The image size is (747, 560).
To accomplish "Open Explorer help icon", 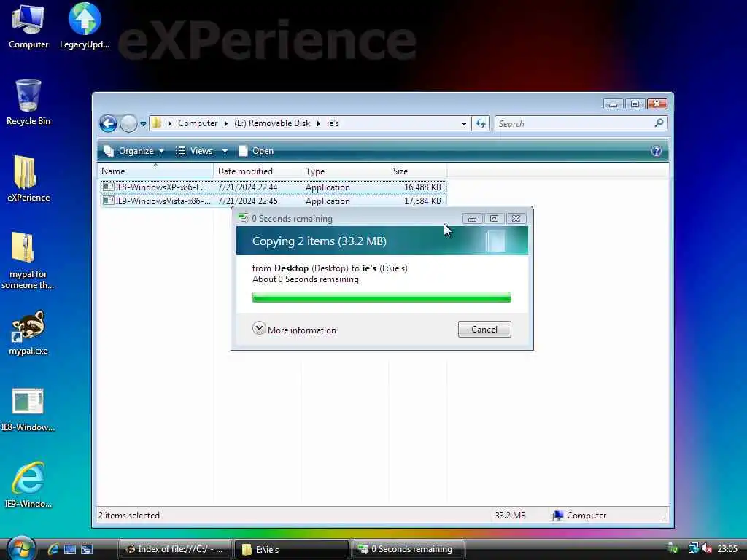I will click(656, 151).
